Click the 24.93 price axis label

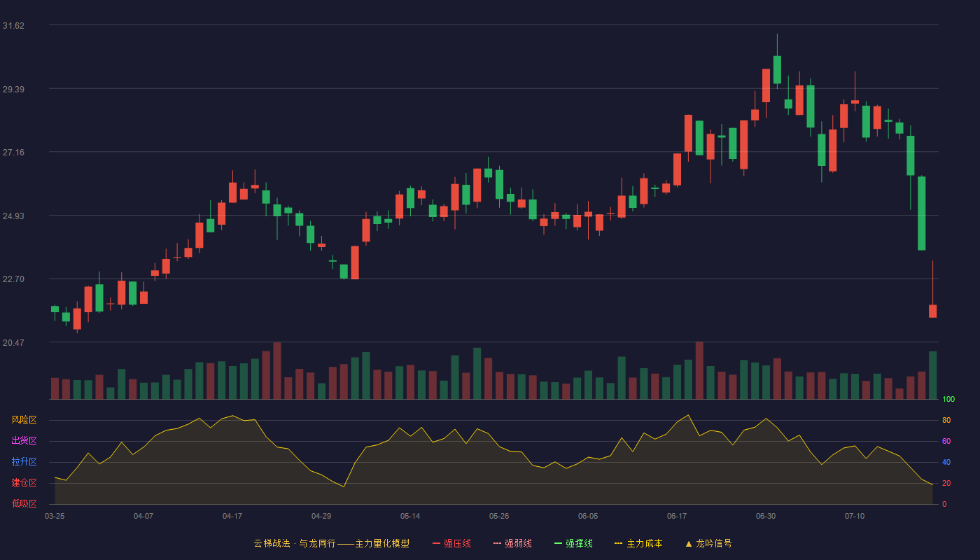[x=13, y=216]
